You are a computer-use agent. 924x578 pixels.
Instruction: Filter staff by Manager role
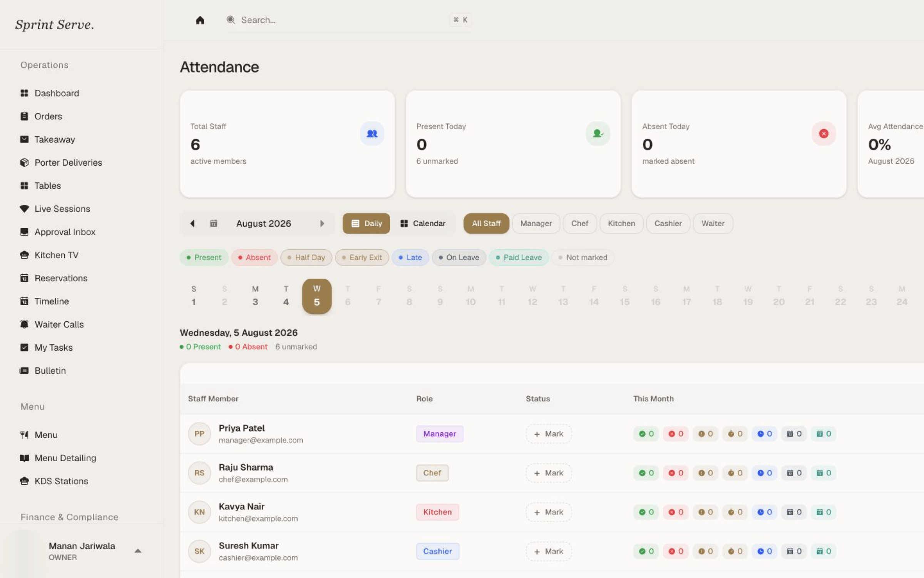(x=536, y=223)
